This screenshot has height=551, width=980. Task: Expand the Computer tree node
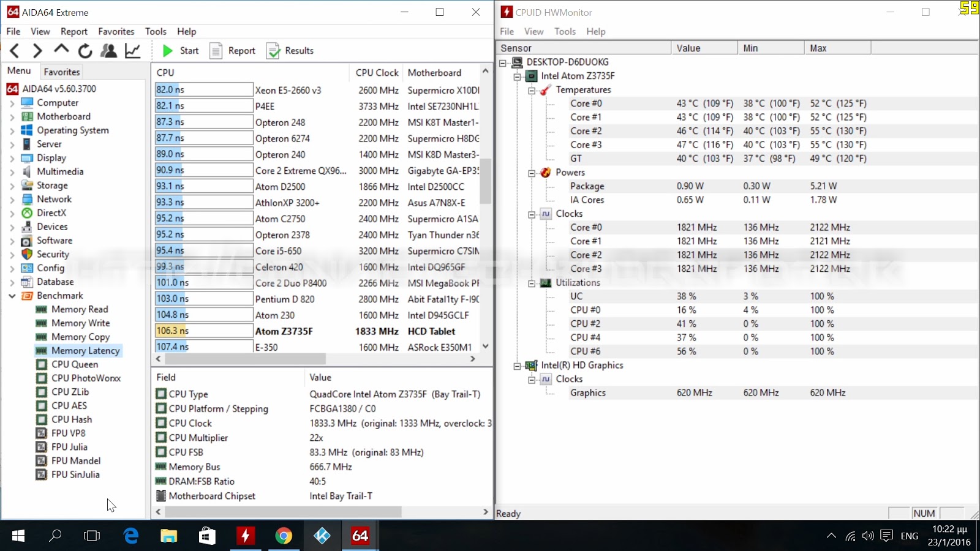12,103
